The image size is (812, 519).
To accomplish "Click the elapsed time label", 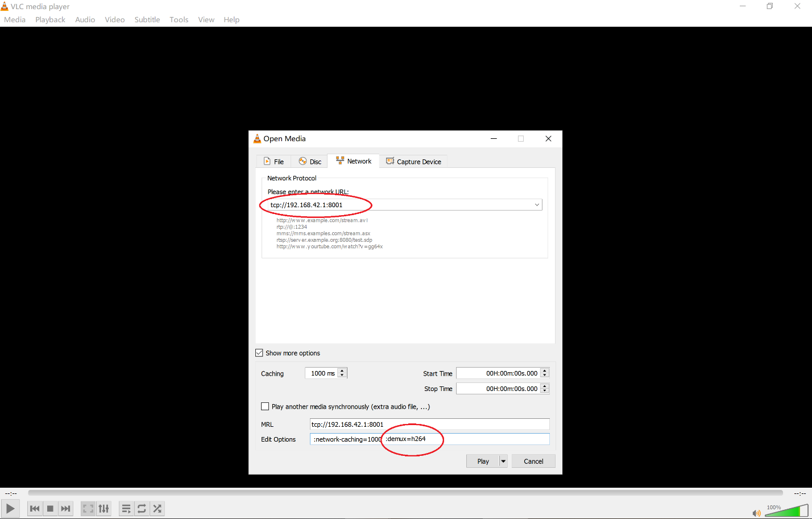I will point(11,493).
